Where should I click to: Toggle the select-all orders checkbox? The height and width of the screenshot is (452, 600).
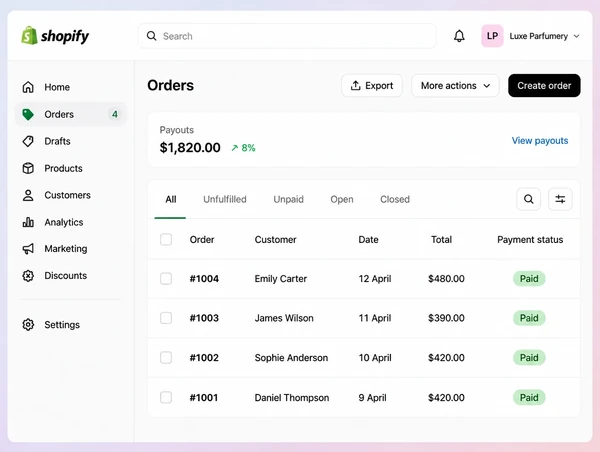[x=166, y=240]
